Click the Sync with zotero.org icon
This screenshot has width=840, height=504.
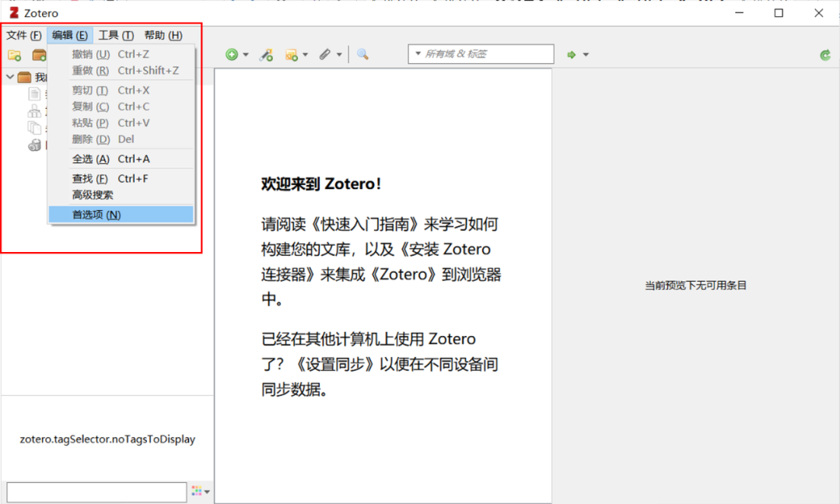point(825,54)
